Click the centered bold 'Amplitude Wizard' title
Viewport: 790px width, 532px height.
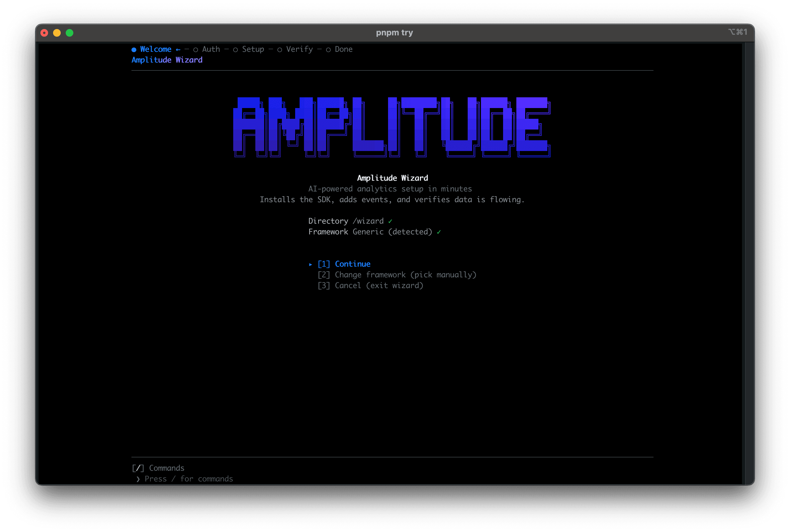pos(392,178)
